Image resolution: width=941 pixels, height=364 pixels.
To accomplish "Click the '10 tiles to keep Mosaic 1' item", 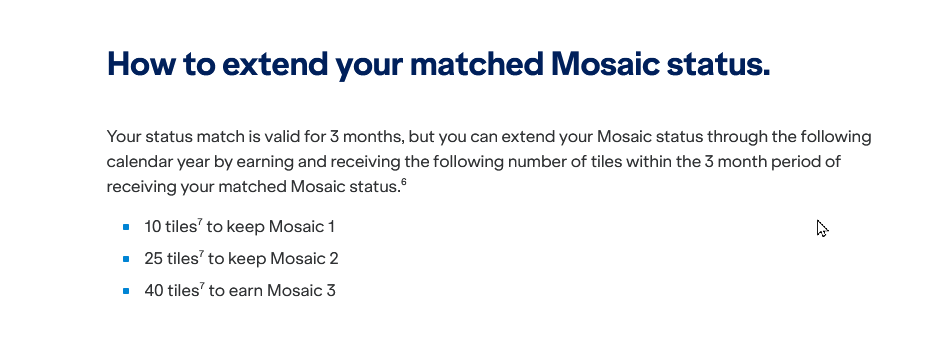I will (239, 227).
